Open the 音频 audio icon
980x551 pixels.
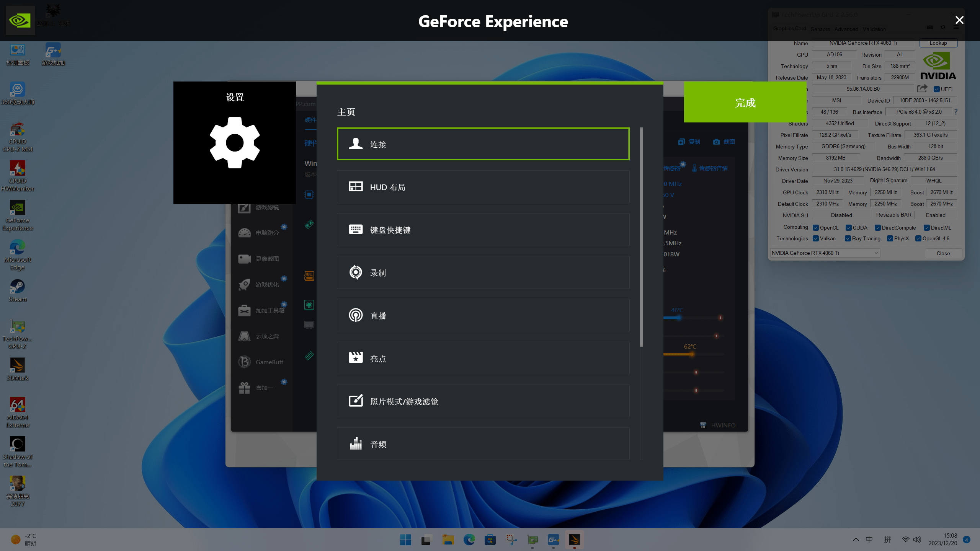coord(356,443)
